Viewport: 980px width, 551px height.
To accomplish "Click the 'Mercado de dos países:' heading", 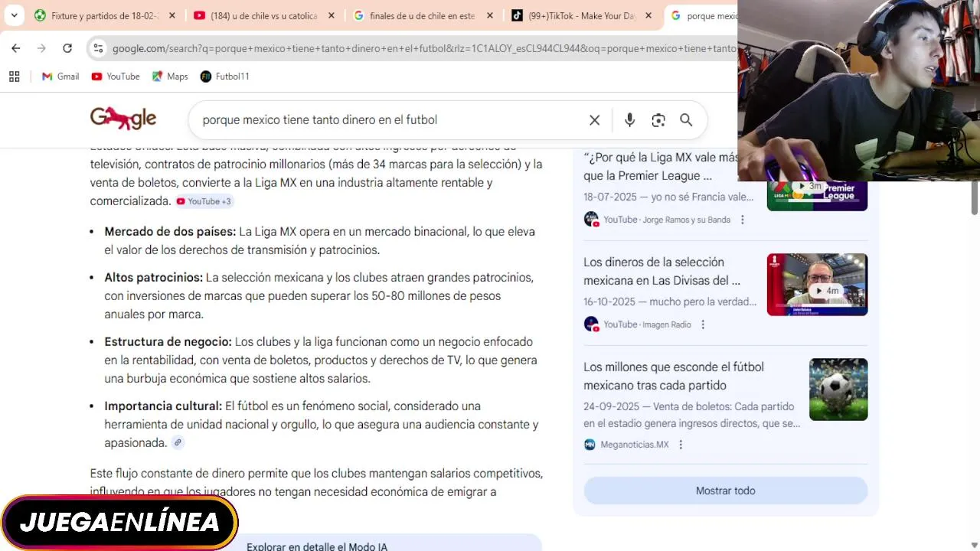I will (170, 231).
